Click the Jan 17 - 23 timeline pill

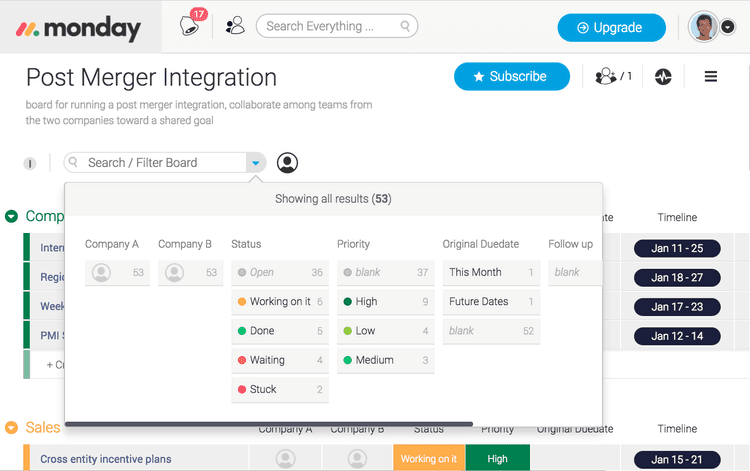pos(677,307)
